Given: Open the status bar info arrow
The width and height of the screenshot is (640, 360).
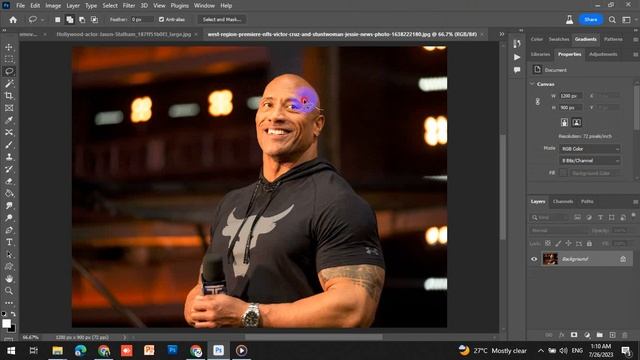Looking at the screenshot, I should coord(124,338).
